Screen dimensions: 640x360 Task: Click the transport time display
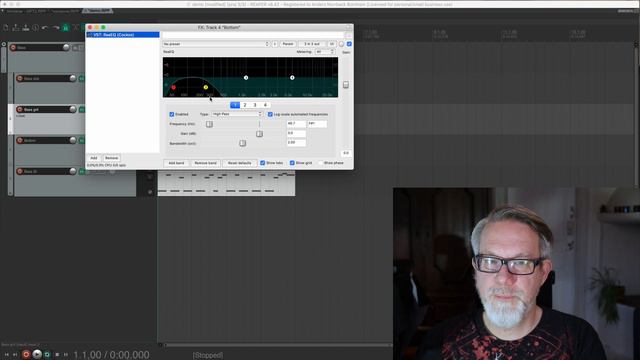click(111, 355)
